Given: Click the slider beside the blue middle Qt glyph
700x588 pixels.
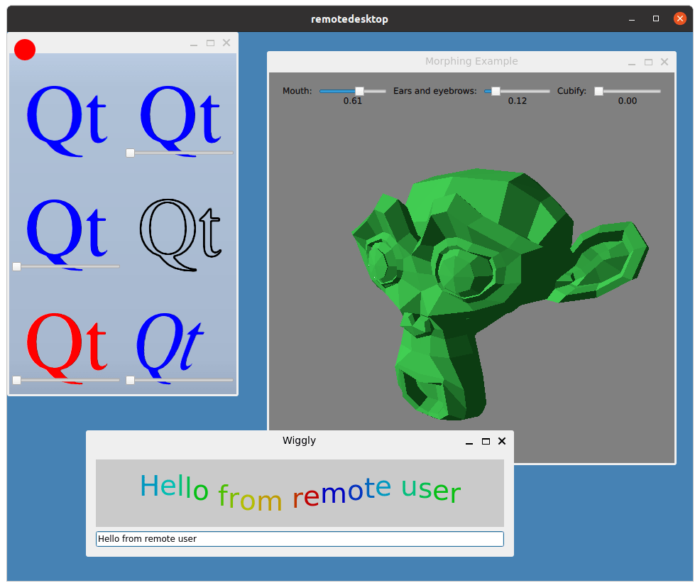Looking at the screenshot, I should click(16, 266).
